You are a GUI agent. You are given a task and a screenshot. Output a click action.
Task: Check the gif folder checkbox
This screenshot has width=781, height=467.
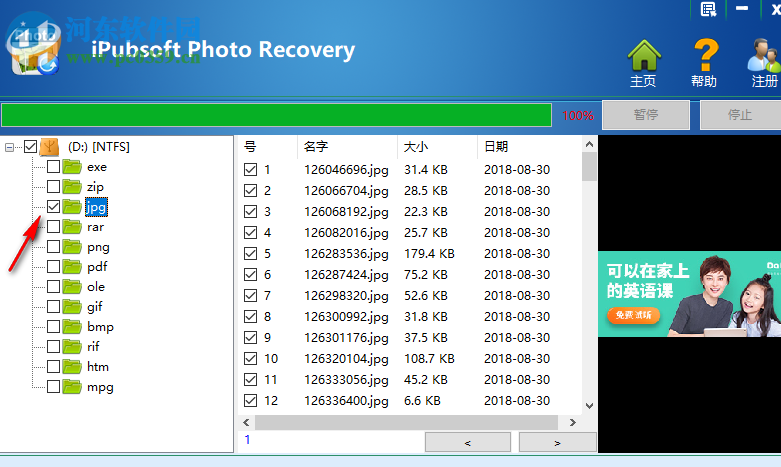coord(53,306)
